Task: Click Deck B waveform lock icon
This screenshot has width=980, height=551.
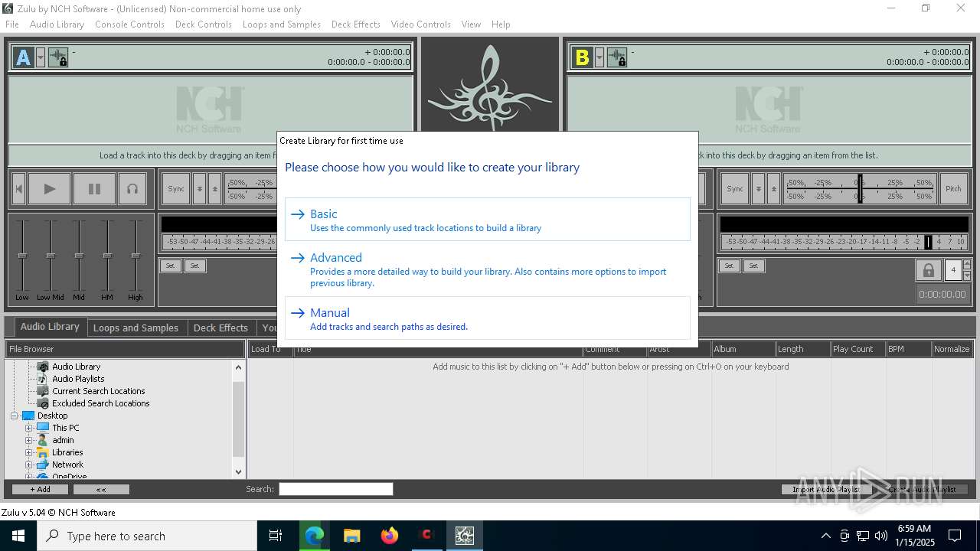Action: (x=617, y=57)
